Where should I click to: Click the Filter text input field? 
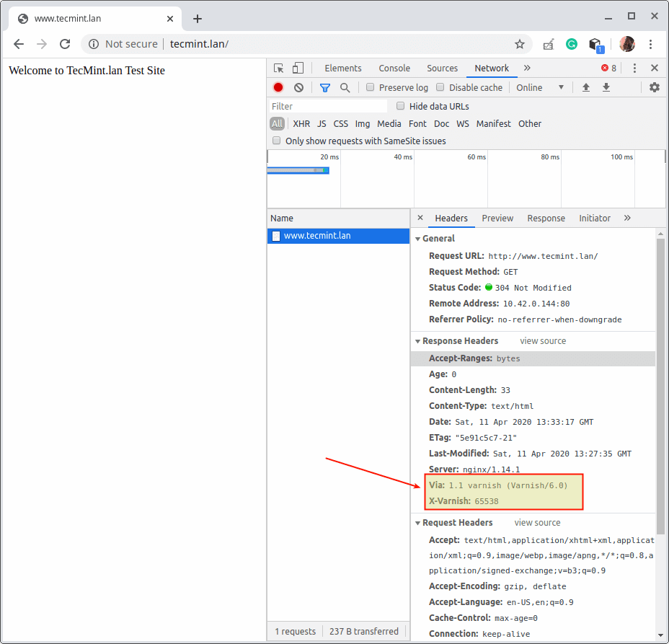tap(328, 106)
